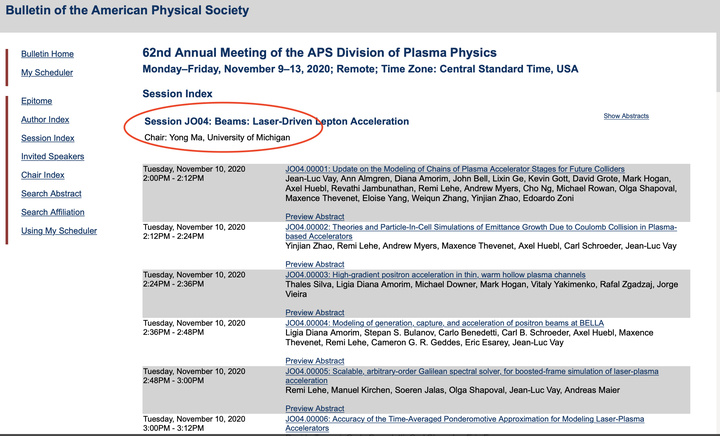Open the Invited Speakers list
Screen dimensions: 720x436
52,156
